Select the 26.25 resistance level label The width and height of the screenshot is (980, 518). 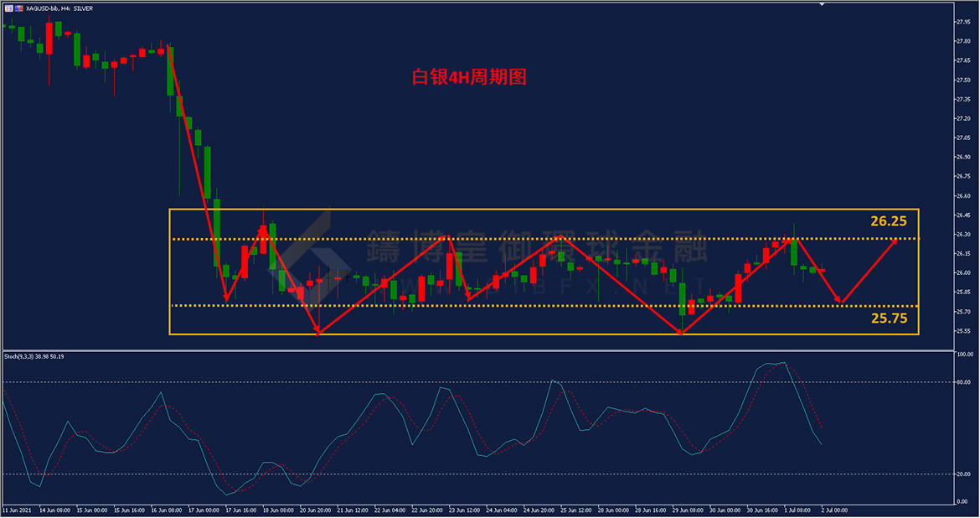click(890, 222)
